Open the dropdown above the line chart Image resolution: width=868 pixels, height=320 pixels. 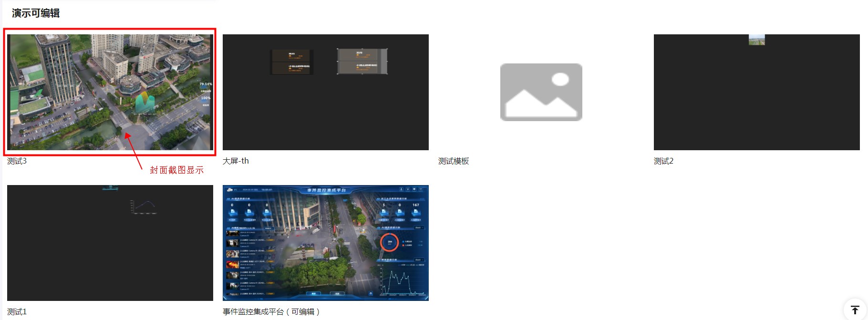pos(418,260)
